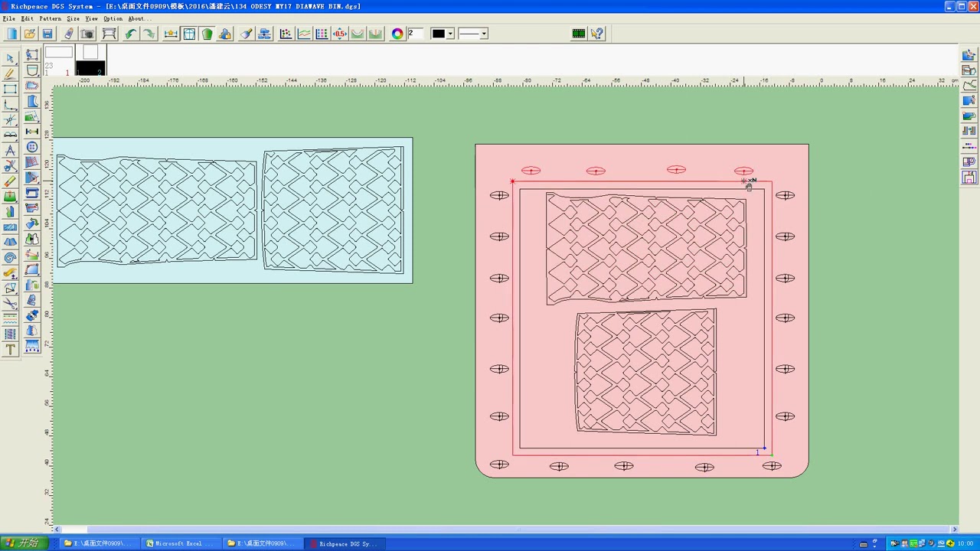Select the text T tool

(10, 349)
